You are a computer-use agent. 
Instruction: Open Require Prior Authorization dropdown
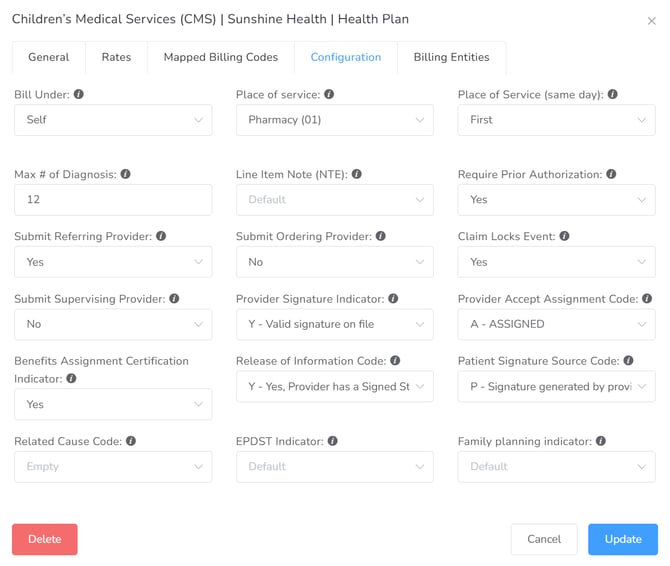click(x=557, y=200)
